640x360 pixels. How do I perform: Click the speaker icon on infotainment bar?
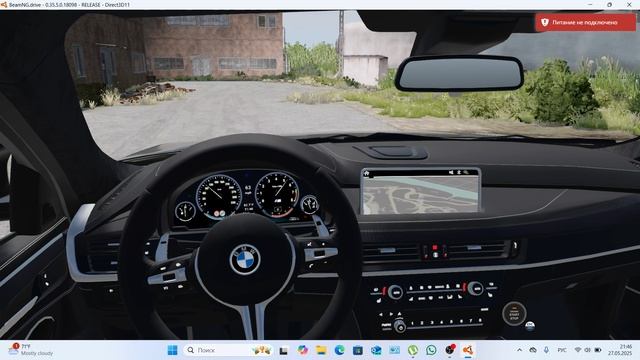[451, 173]
